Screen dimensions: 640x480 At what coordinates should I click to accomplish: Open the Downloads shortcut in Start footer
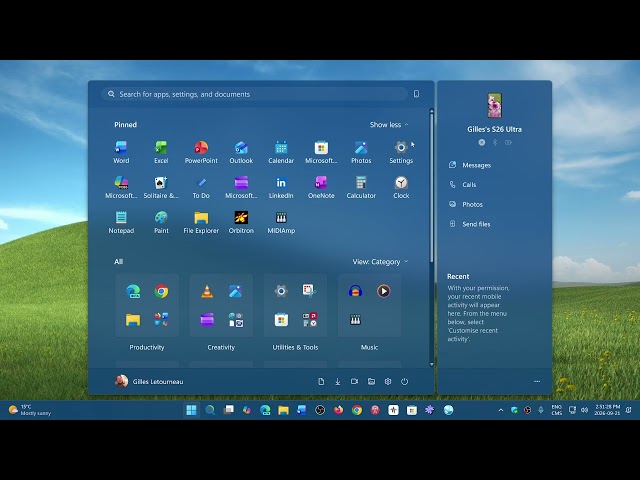(x=338, y=381)
